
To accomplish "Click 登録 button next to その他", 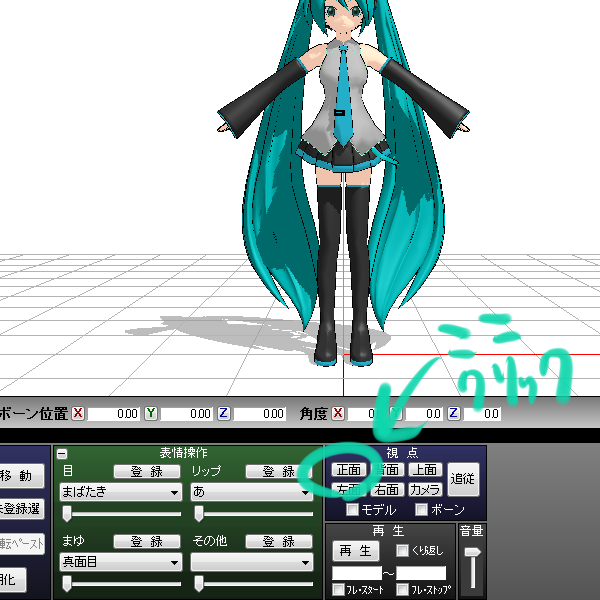I will [x=279, y=541].
